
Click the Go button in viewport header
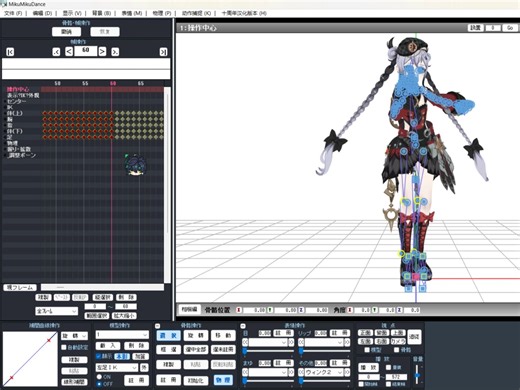tap(510, 28)
